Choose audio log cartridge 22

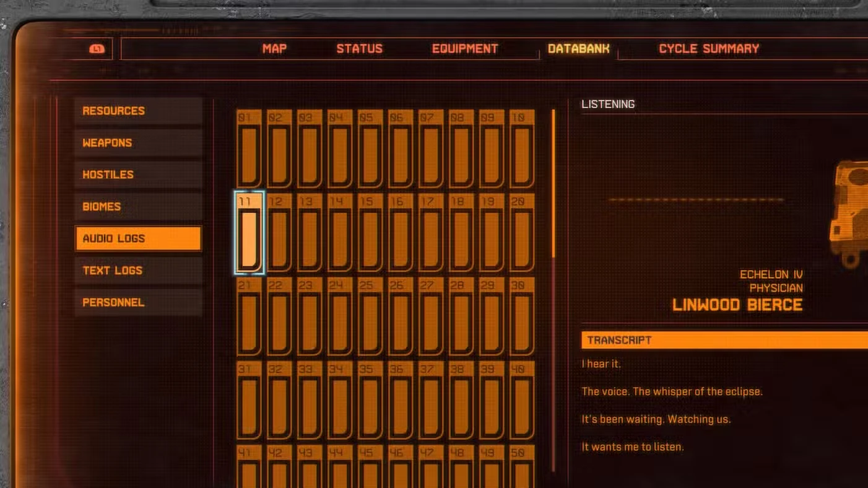279,316
